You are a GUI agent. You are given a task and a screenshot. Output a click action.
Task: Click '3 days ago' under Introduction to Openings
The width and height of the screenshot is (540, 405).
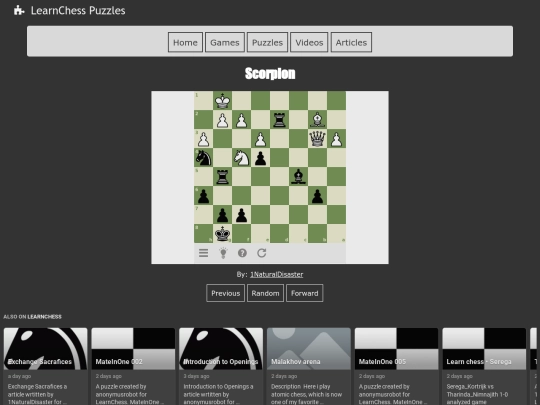pos(196,376)
